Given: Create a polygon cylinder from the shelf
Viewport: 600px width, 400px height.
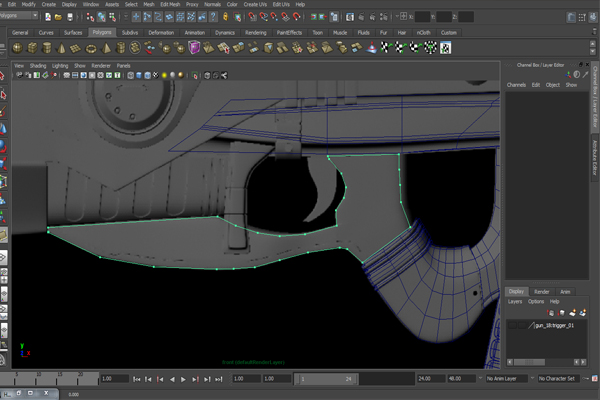Looking at the screenshot, I should tap(47, 48).
